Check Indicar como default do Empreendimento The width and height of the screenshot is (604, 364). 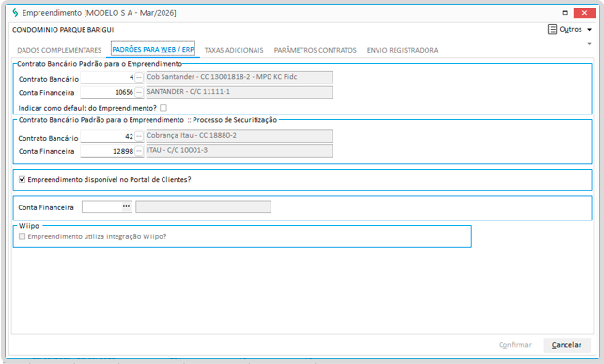[x=163, y=108]
